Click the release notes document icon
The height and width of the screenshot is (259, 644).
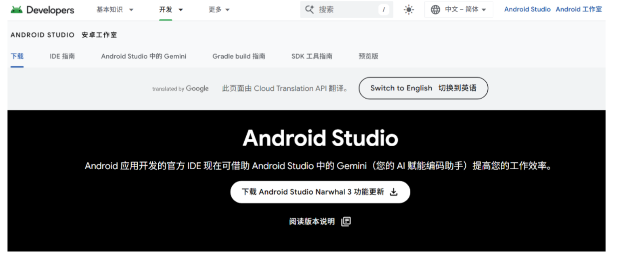pos(346,221)
